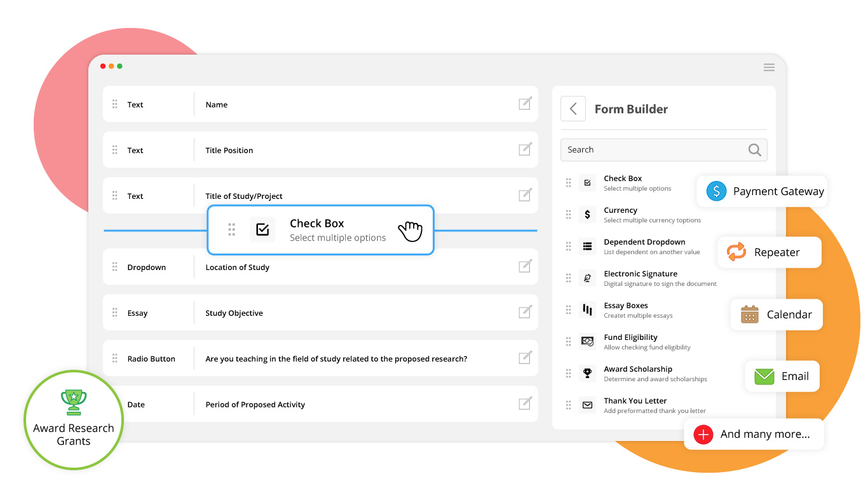Click the Thank You Letter envelope icon
The image size is (868, 488).
pos(587,405)
